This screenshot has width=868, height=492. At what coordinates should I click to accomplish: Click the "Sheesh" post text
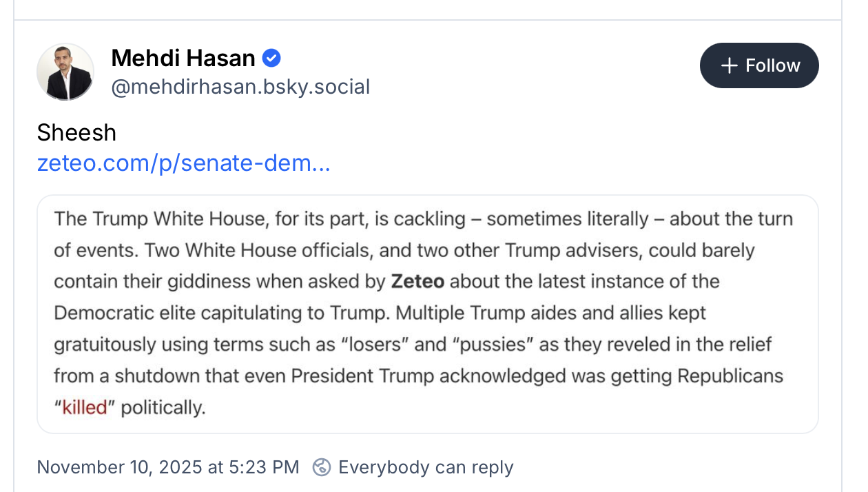tap(76, 132)
